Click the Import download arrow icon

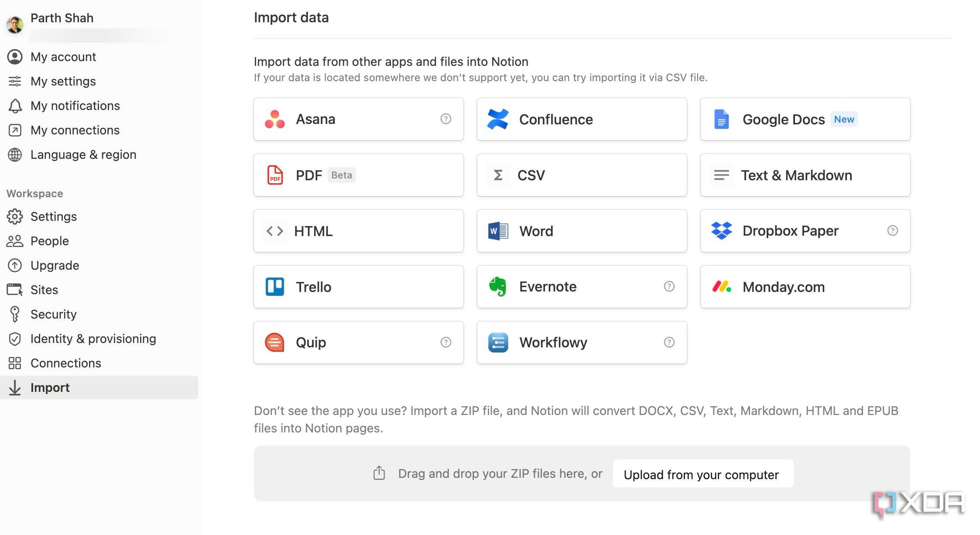pyautogui.click(x=15, y=388)
